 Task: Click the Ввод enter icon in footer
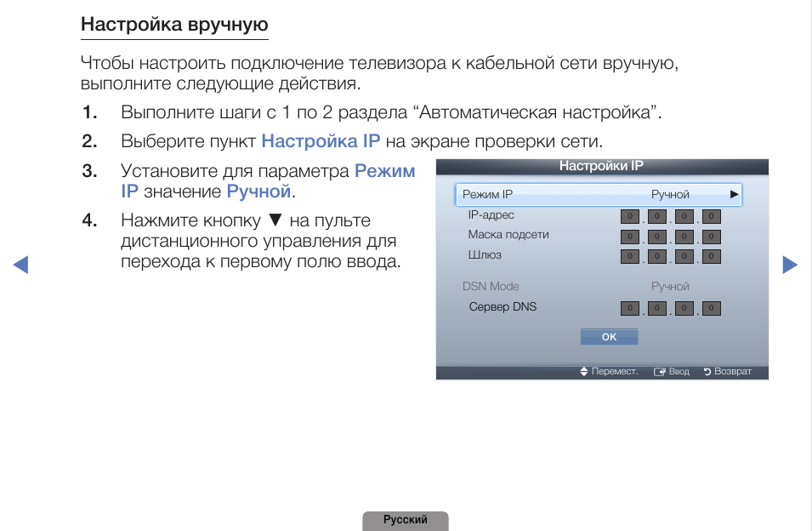click(x=659, y=372)
